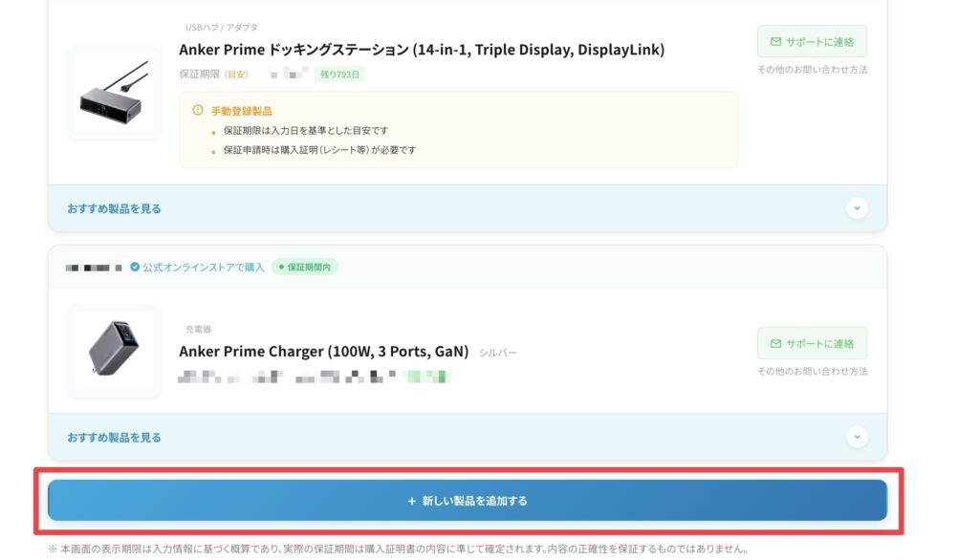Viewport: 979px width, 560px height.
Task: Expand the Prime Charger recommended products chevron
Action: coord(857,437)
